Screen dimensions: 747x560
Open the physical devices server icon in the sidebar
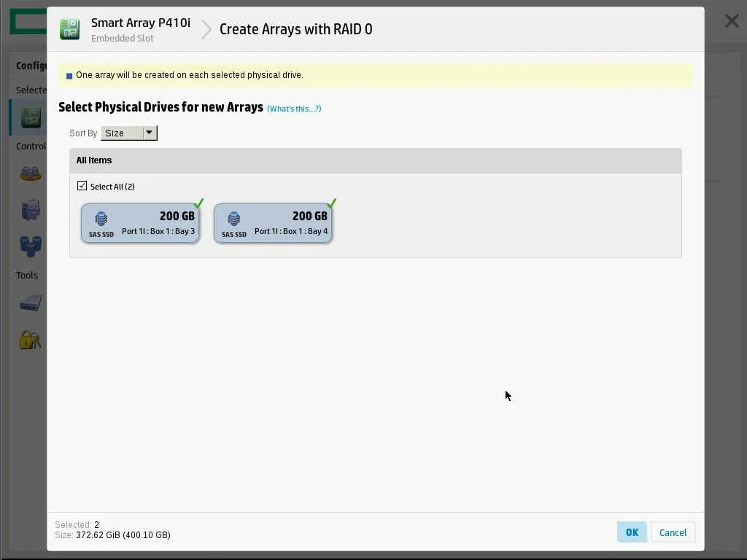31,209
